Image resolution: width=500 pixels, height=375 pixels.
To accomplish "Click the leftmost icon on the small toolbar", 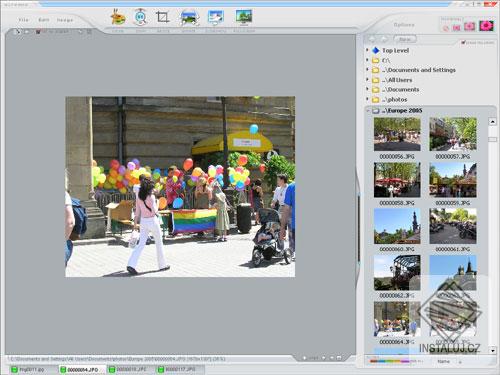I will 17,32.
